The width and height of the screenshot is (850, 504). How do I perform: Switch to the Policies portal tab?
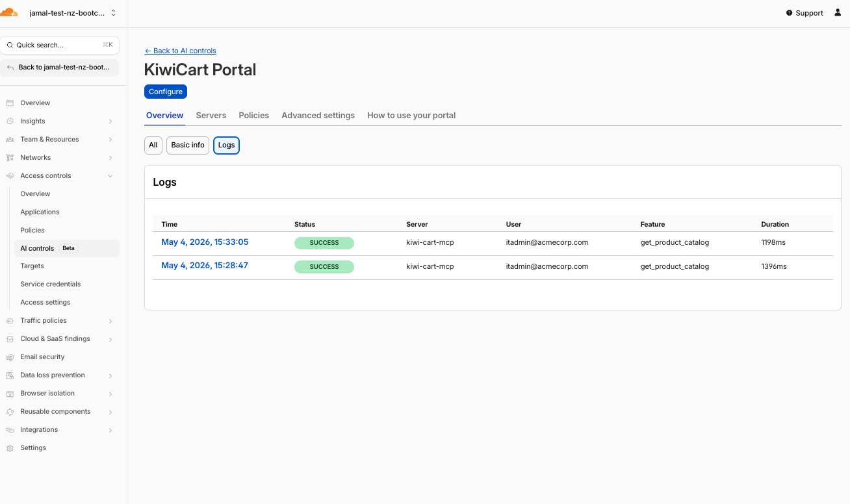click(x=253, y=116)
